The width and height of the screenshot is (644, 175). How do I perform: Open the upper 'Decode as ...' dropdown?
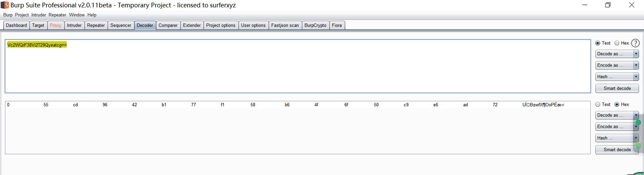[x=617, y=54]
